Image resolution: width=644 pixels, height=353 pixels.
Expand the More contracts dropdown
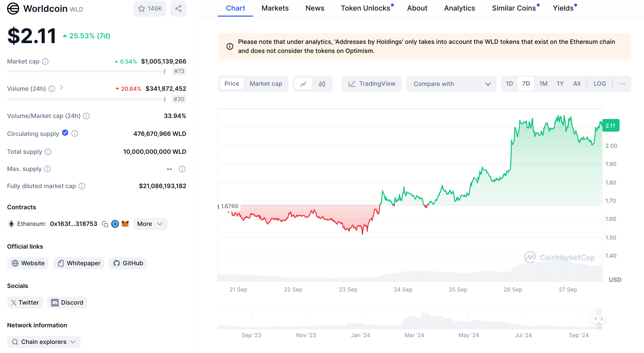pyautogui.click(x=150, y=224)
